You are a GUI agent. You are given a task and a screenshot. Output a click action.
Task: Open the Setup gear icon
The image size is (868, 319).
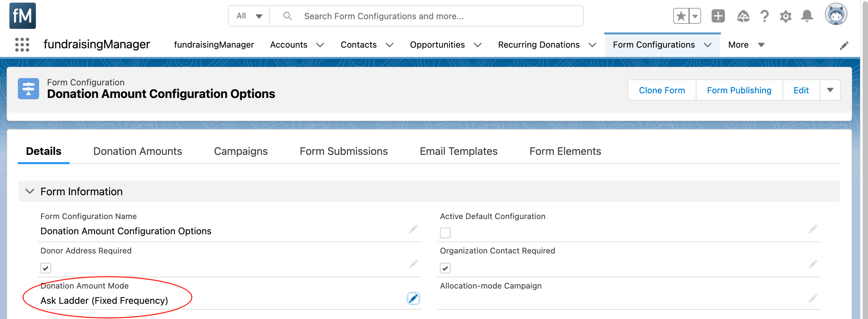tap(786, 16)
